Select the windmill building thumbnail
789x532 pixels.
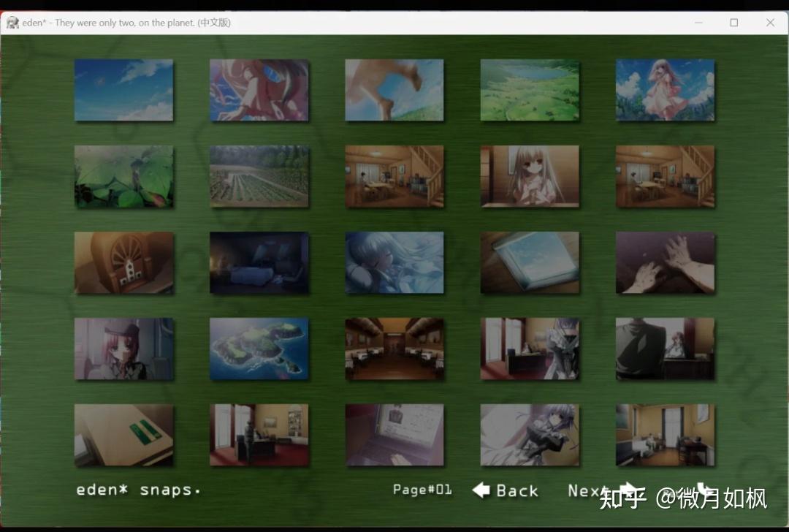click(x=123, y=263)
